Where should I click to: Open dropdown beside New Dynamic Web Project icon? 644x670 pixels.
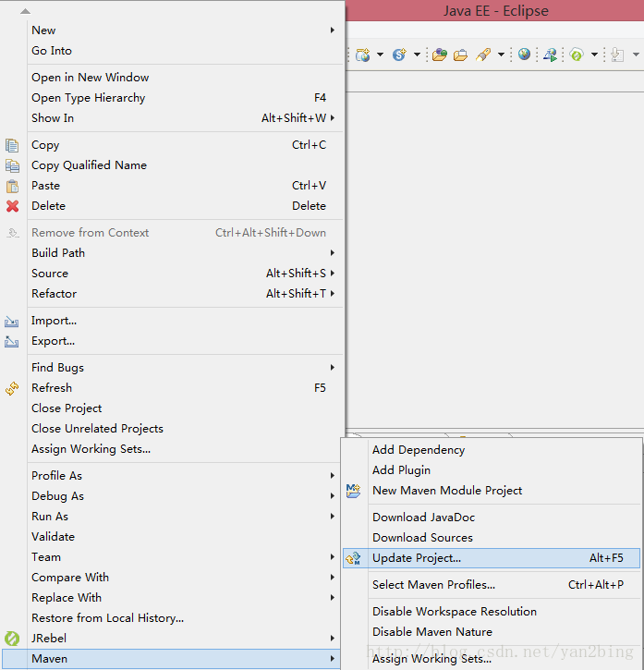[380, 55]
